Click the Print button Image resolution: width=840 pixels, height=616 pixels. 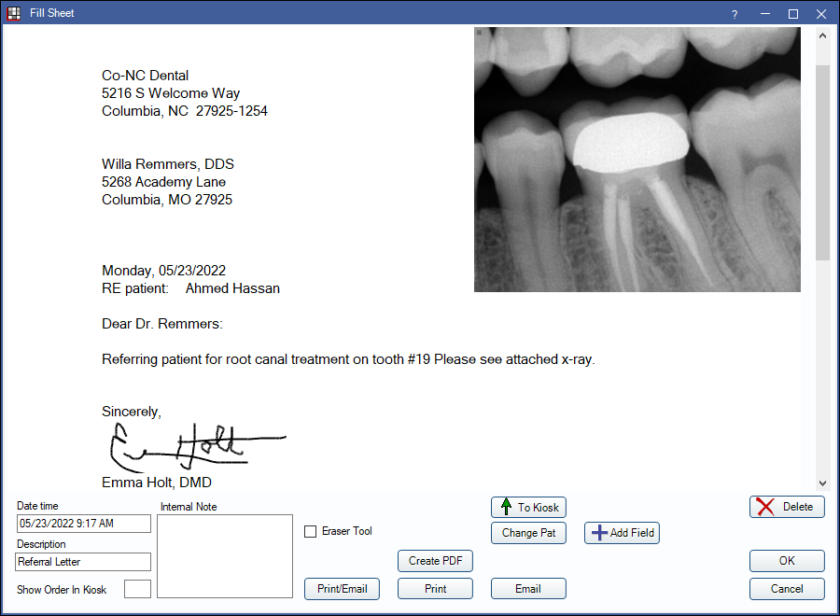click(x=435, y=589)
